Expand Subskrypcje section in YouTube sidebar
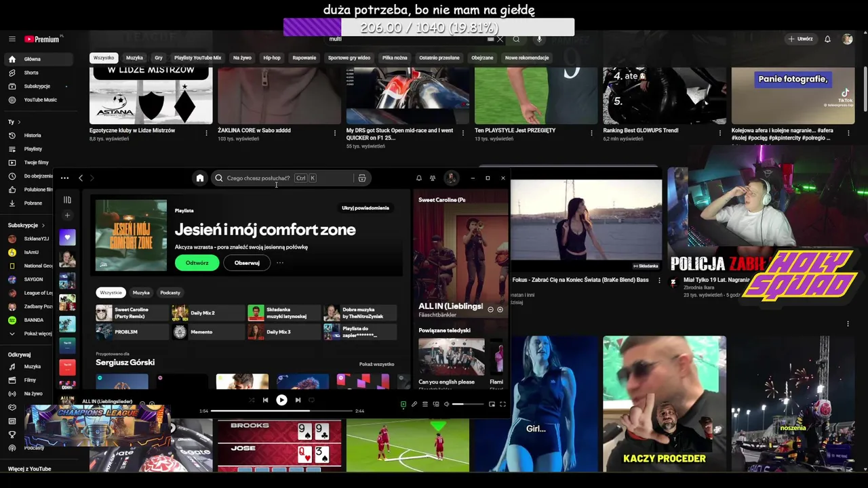The image size is (868, 488). pos(26,225)
